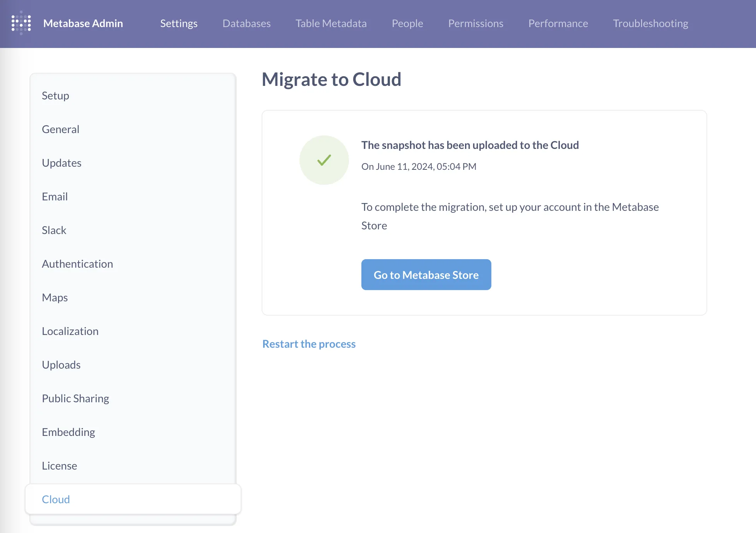Open the Settings tab in top navigation

(x=179, y=24)
